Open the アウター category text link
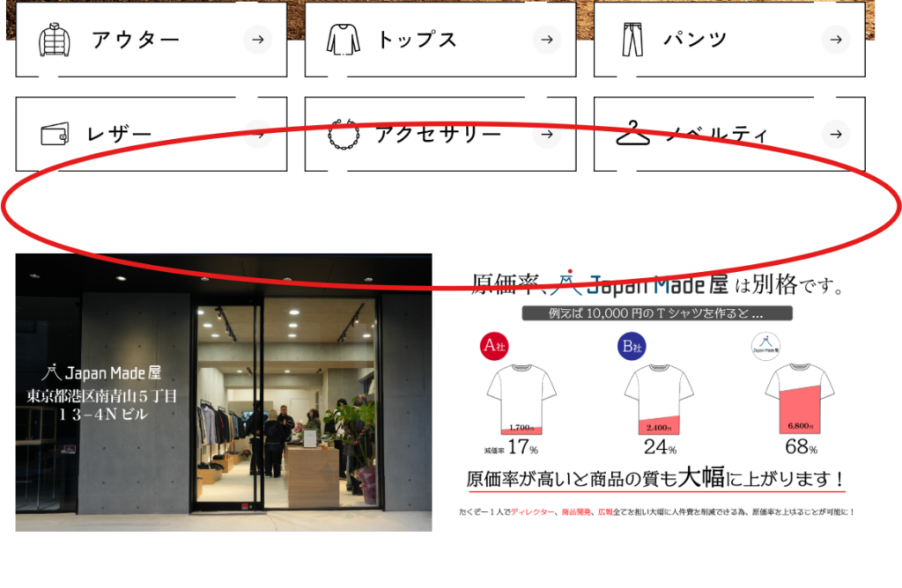Image resolution: width=902 pixels, height=588 pixels. (135, 40)
